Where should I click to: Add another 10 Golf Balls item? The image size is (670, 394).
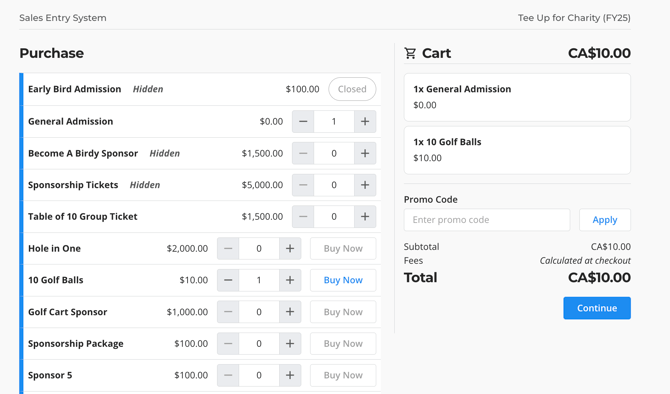tap(290, 280)
